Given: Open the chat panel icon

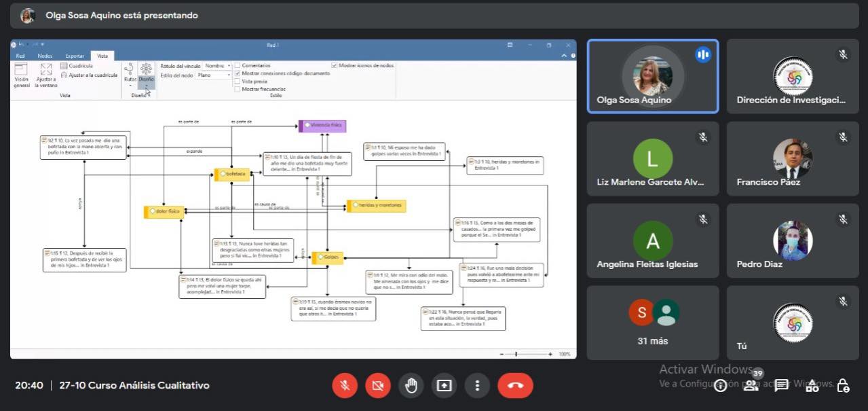Looking at the screenshot, I should click(781, 385).
